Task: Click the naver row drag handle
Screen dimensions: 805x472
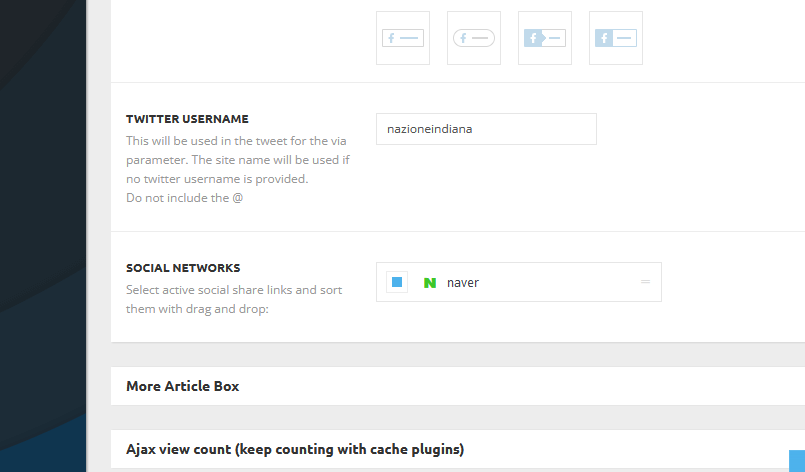Action: (645, 283)
